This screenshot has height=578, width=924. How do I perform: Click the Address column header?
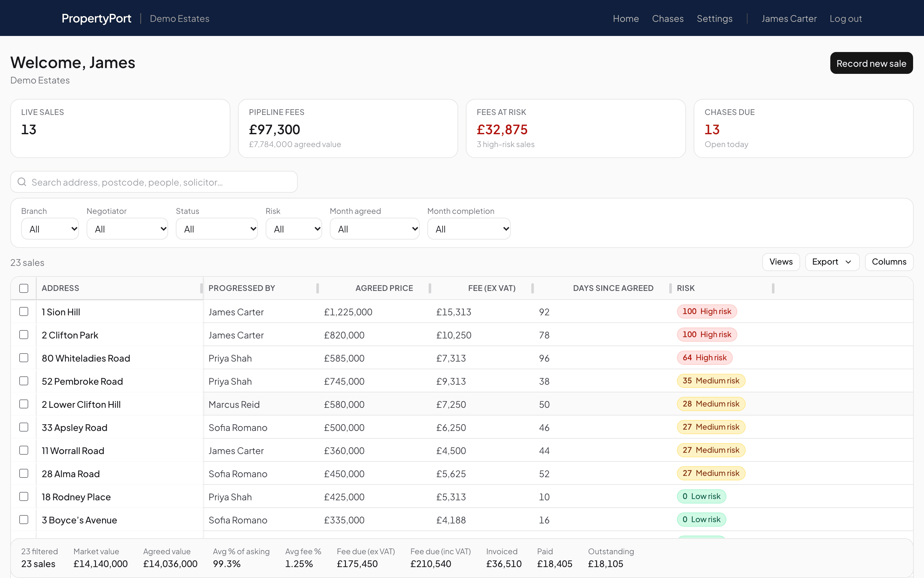click(60, 288)
